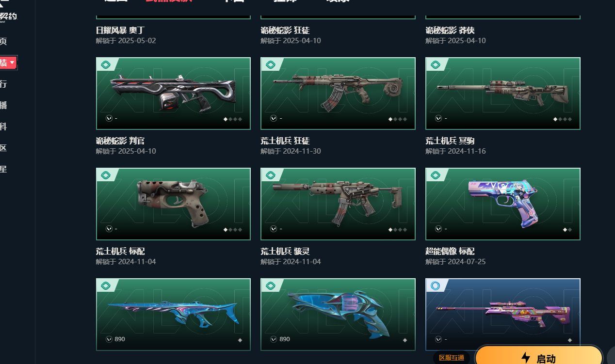Click the tier badge on the 超能偶像 标配 pistol card
615x364 pixels.
(436, 175)
